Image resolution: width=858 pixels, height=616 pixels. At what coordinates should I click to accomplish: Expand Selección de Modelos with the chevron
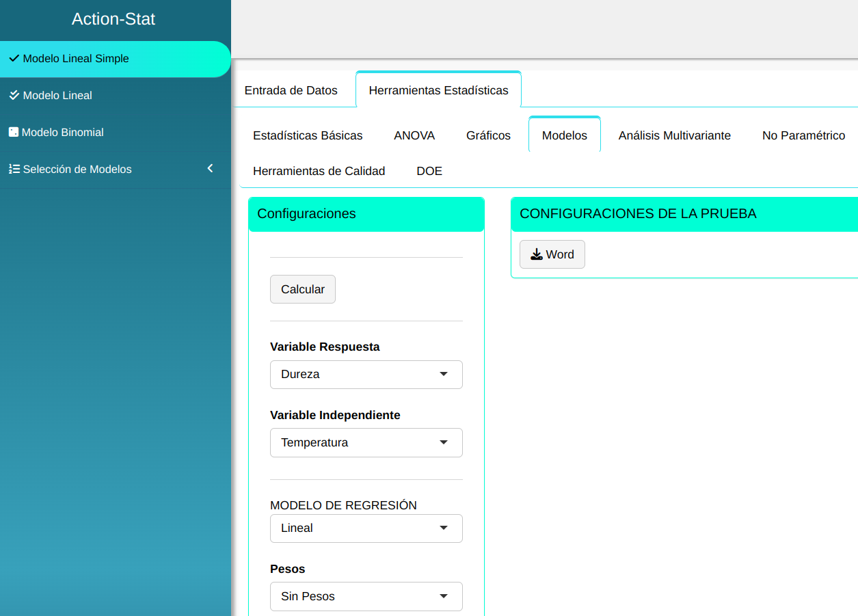[210, 168]
